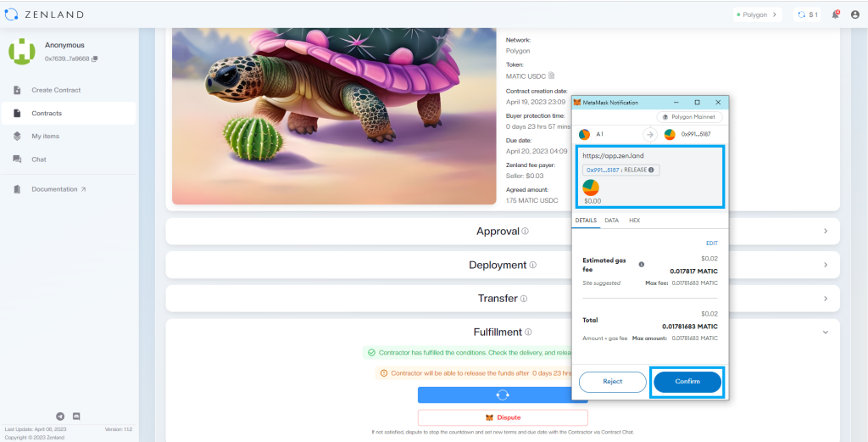Image resolution: width=868 pixels, height=442 pixels.
Task: Expand the Approval section chevron
Action: [826, 231]
